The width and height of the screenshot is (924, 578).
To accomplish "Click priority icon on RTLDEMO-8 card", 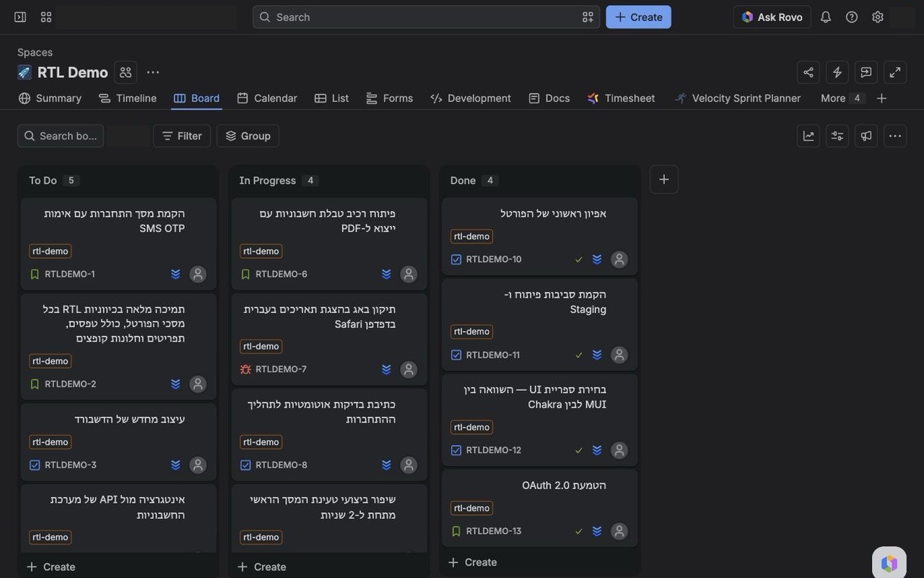I will click(386, 465).
